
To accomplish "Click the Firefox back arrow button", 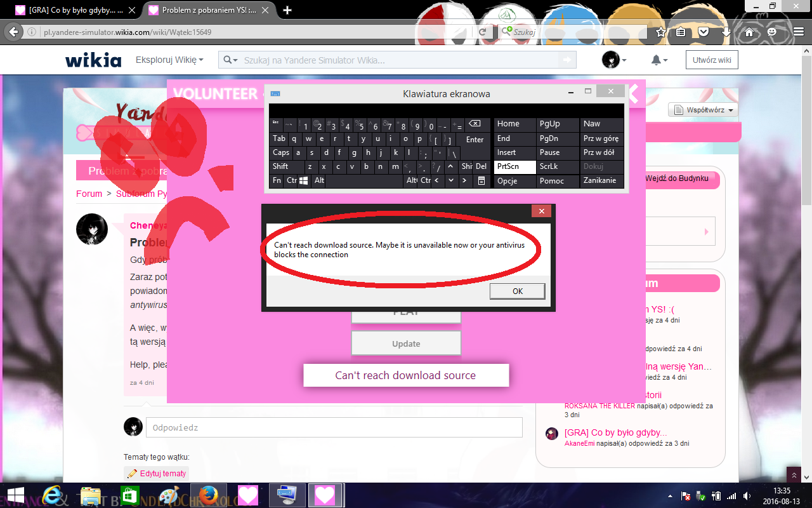I will [x=13, y=32].
